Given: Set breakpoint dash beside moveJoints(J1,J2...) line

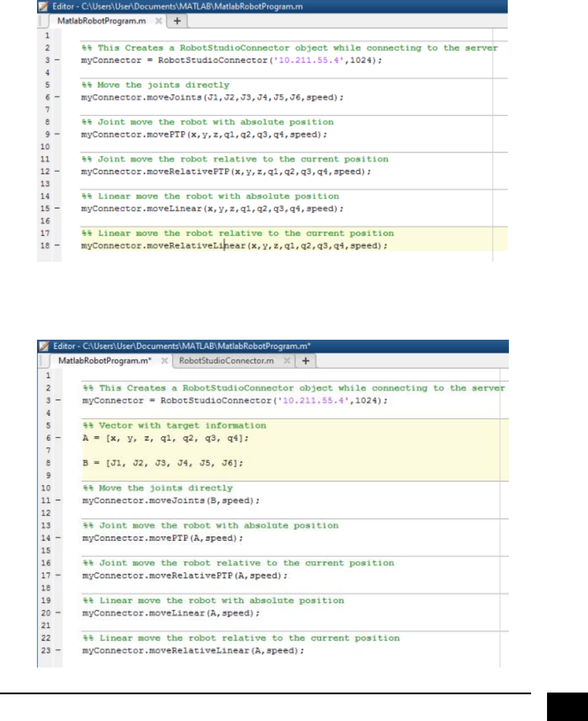Looking at the screenshot, I should (x=57, y=97).
